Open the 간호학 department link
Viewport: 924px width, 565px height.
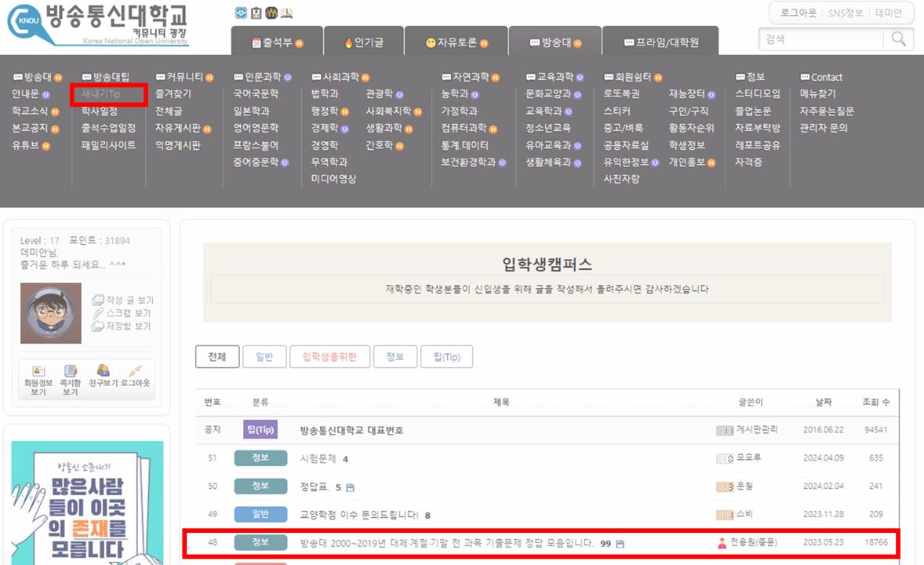pyautogui.click(x=380, y=145)
